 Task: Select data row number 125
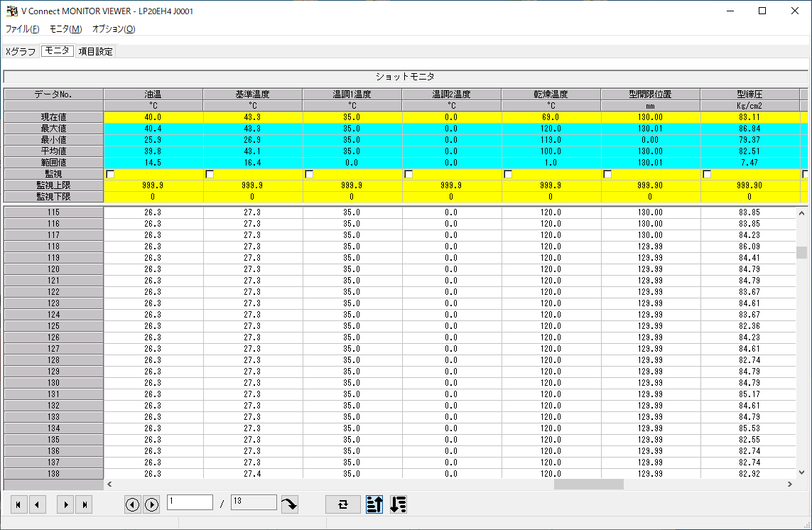[x=53, y=326]
